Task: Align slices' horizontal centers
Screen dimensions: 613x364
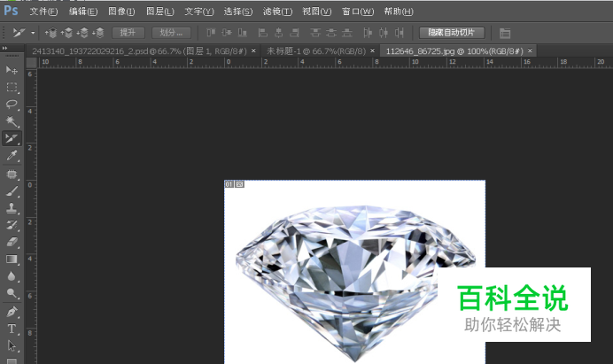Action: click(x=279, y=33)
